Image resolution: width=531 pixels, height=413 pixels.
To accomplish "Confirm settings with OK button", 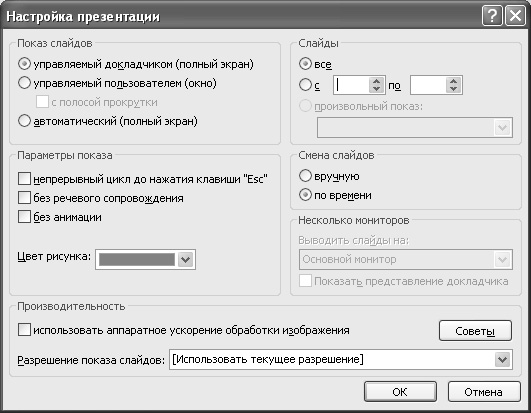I will (400, 392).
